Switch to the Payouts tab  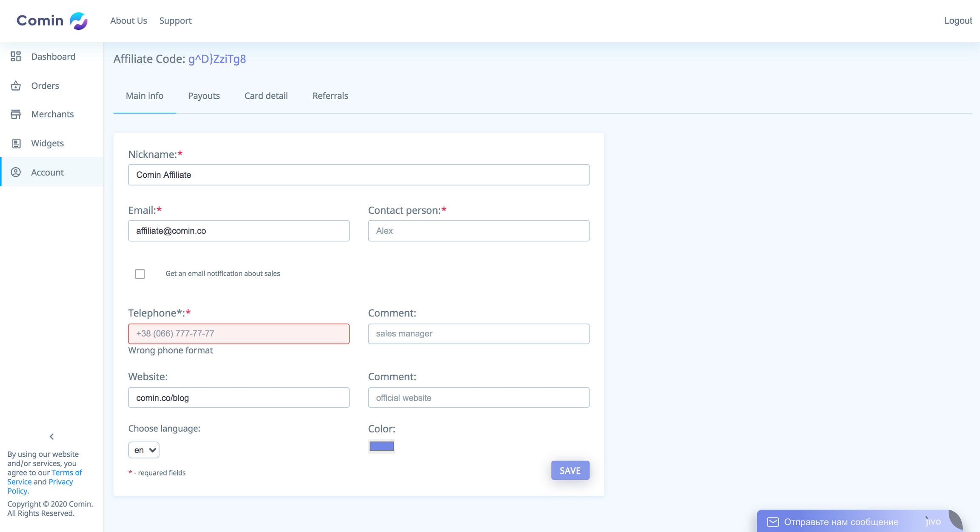pos(204,96)
